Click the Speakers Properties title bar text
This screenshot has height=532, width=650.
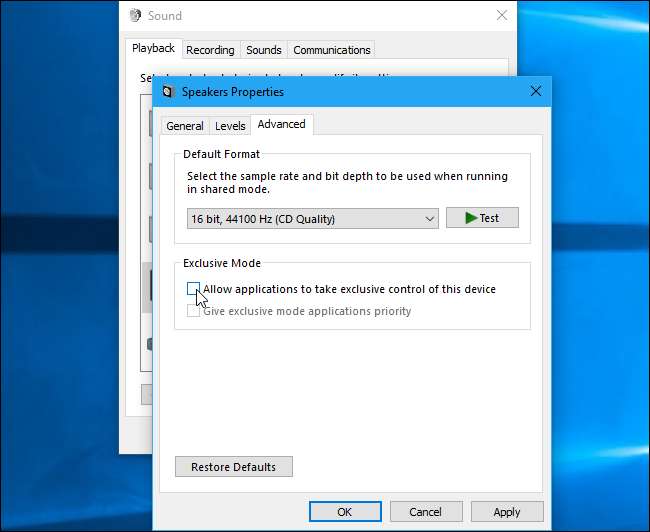233,92
